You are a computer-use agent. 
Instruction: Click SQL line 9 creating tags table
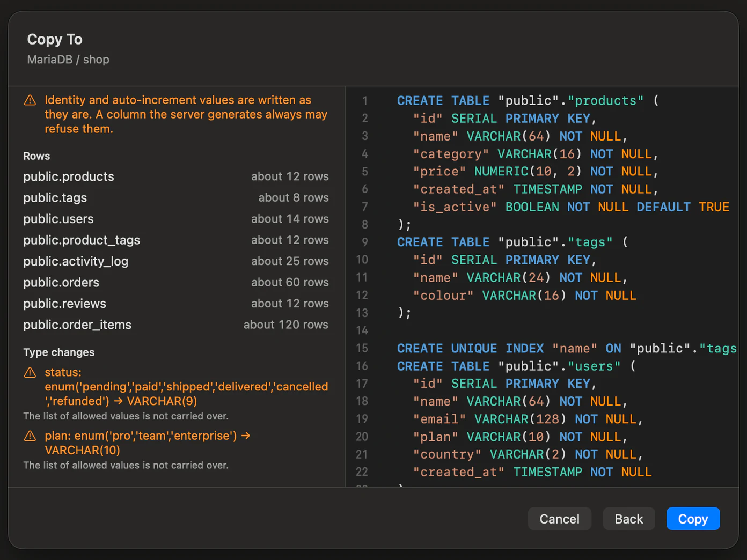[512, 242]
